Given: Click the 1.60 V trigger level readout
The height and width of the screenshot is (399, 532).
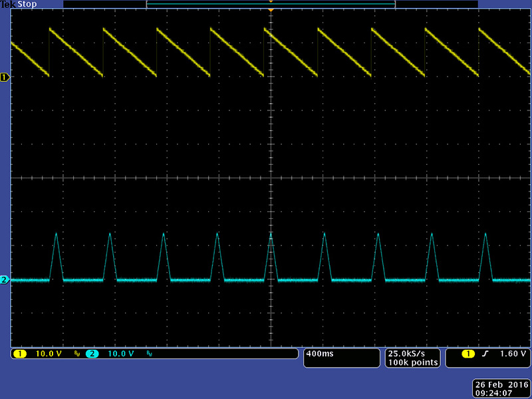Looking at the screenshot, I should coord(512,354).
